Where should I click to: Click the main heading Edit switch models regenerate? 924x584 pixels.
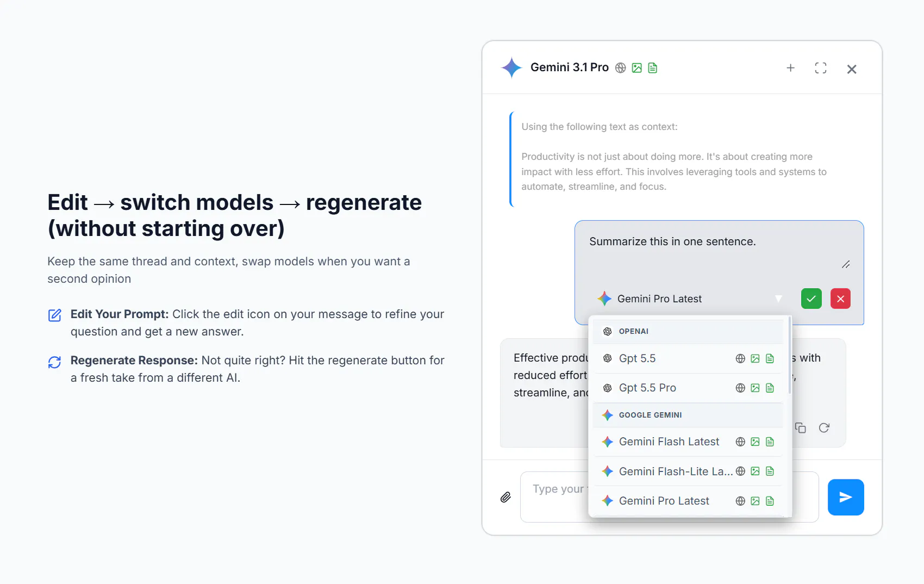pyautogui.click(x=235, y=215)
